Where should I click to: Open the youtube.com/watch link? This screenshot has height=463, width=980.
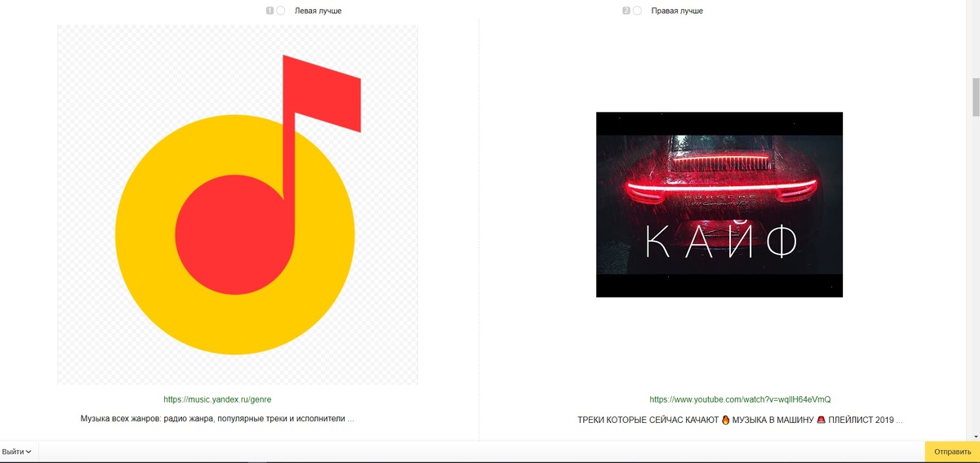[740, 399]
